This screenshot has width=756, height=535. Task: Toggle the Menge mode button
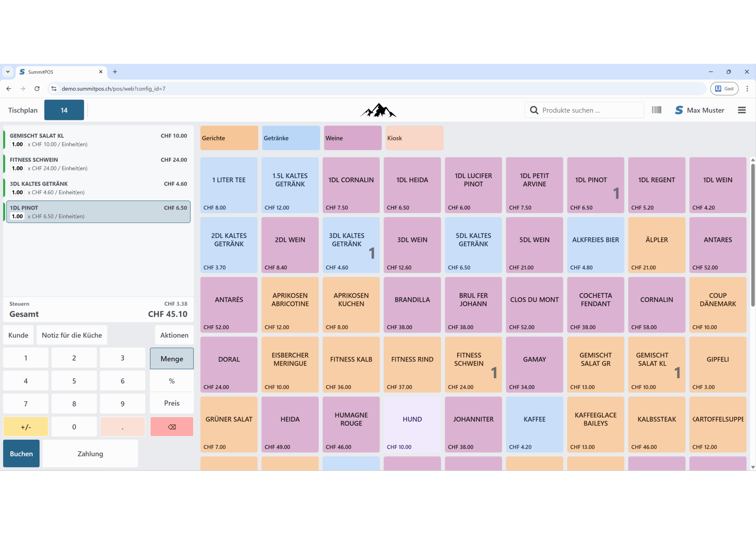[172, 358]
